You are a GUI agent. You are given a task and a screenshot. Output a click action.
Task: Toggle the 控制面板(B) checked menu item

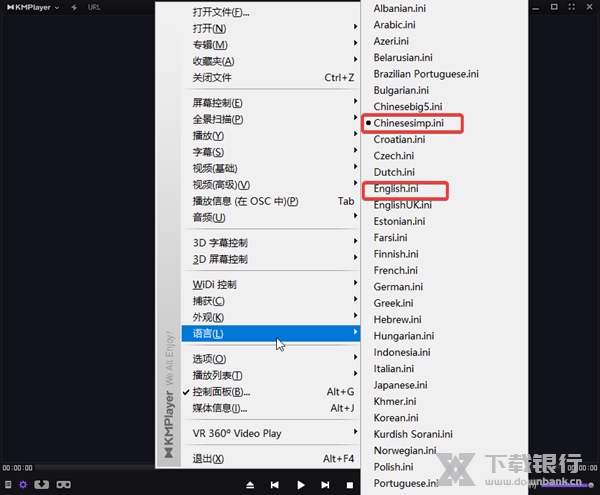[222, 392]
